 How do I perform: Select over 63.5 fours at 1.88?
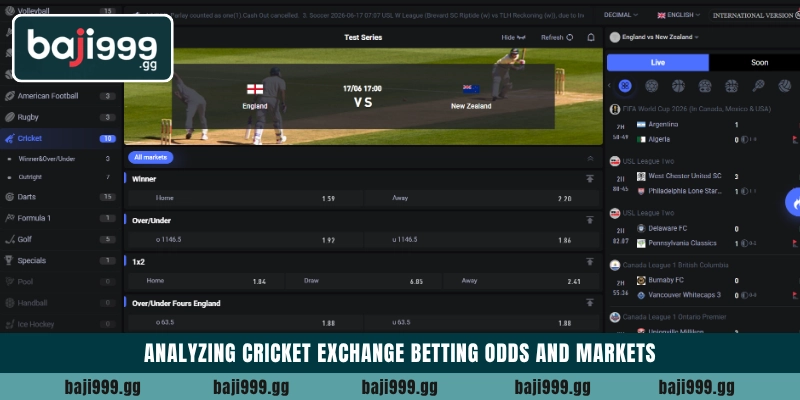pyautogui.click(x=245, y=323)
